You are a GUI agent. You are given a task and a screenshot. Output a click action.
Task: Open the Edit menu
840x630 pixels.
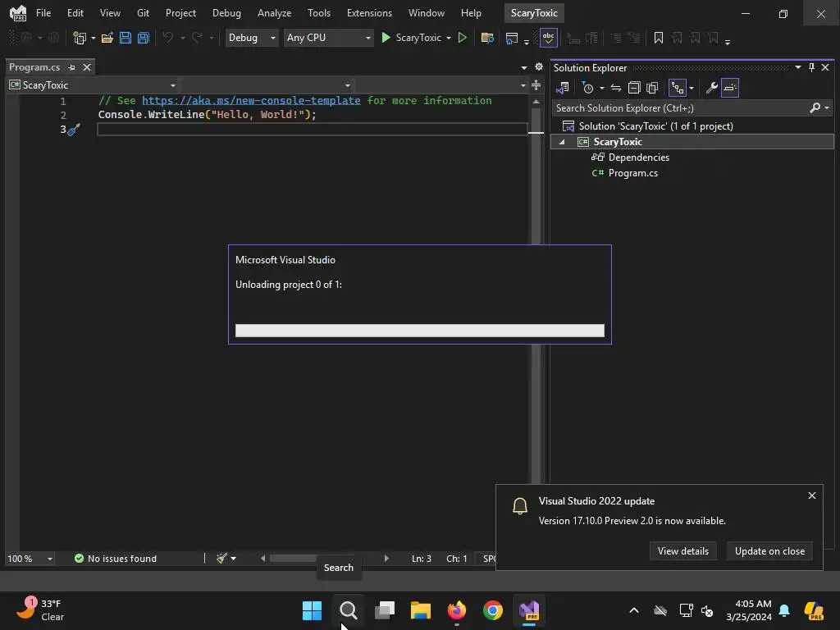[x=75, y=13]
